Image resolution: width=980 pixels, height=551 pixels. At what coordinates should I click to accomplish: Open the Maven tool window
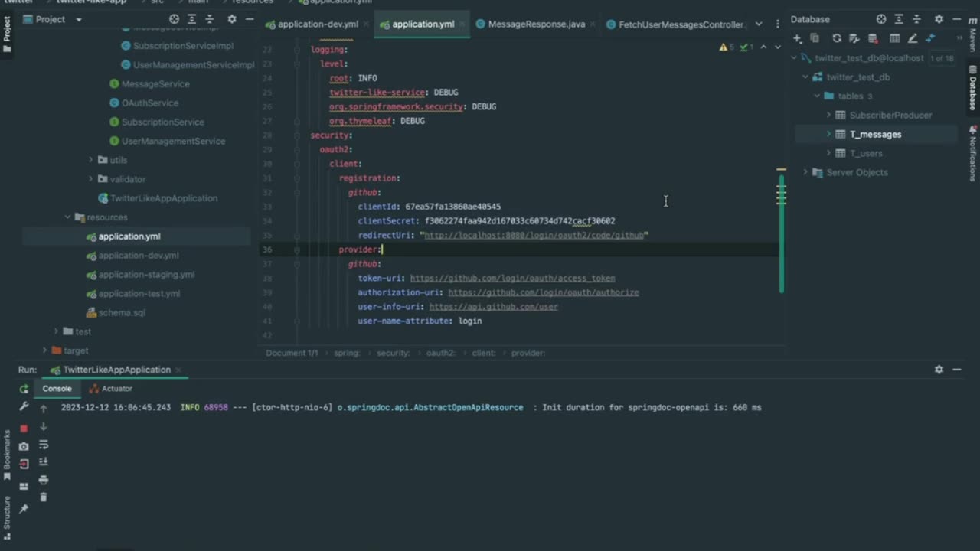(x=973, y=35)
